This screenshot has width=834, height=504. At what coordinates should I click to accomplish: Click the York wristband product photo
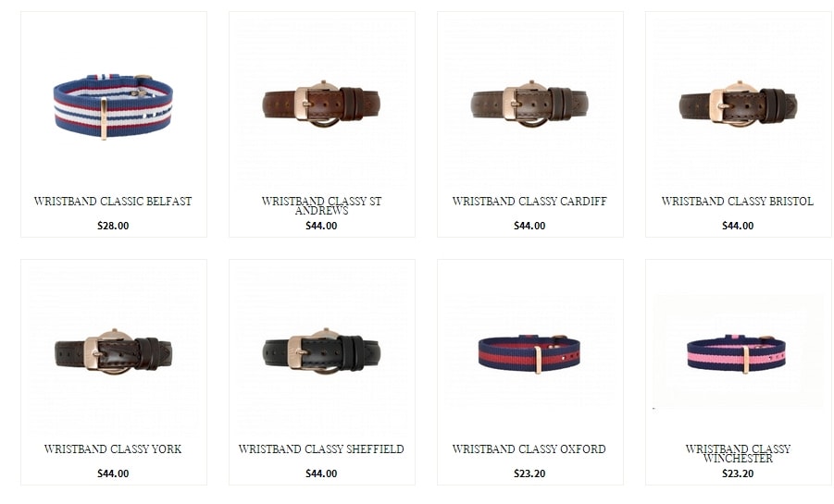[113, 352]
